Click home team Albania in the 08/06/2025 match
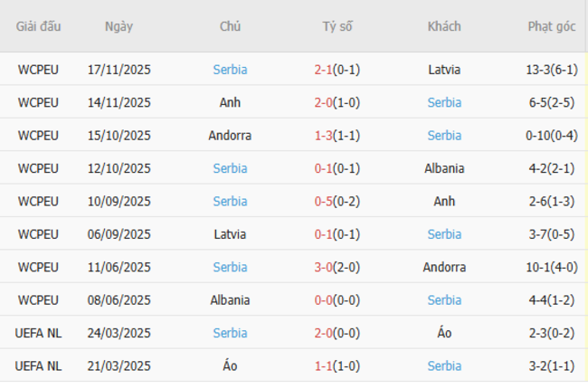Image resolution: width=588 pixels, height=389 pixels. pos(230,300)
